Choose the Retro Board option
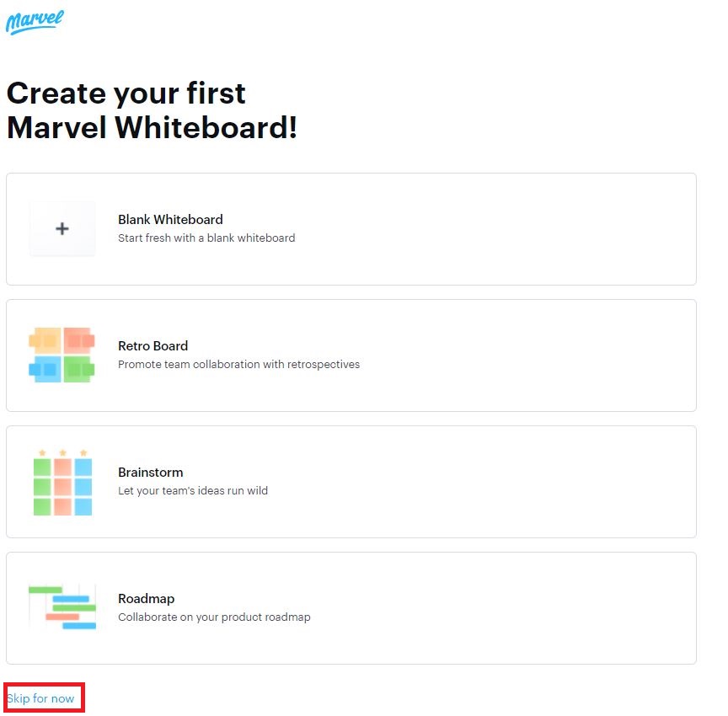 pos(351,355)
